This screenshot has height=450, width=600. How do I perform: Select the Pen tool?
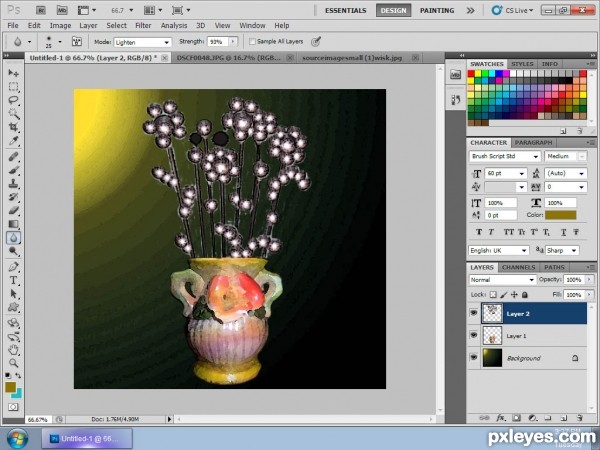coord(13,267)
